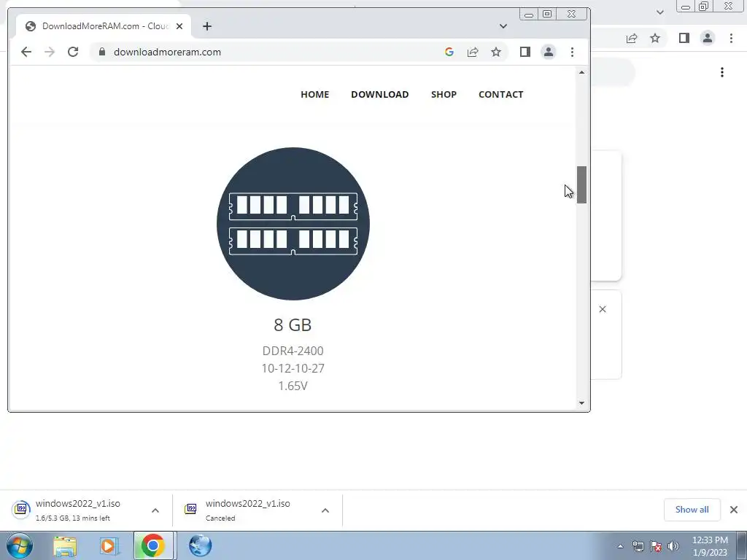This screenshot has height=560, width=747.
Task: Open the taskbar clock showing 12:33 PM
Action: click(710, 546)
